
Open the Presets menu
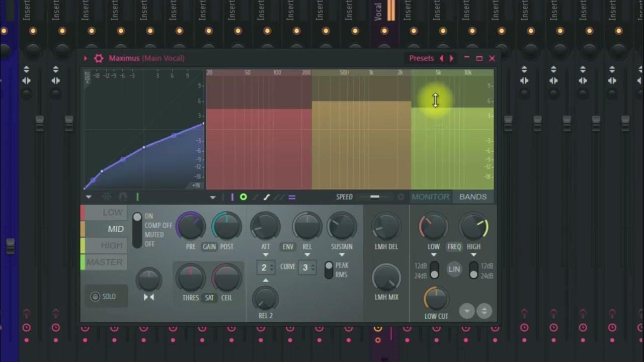(421, 58)
